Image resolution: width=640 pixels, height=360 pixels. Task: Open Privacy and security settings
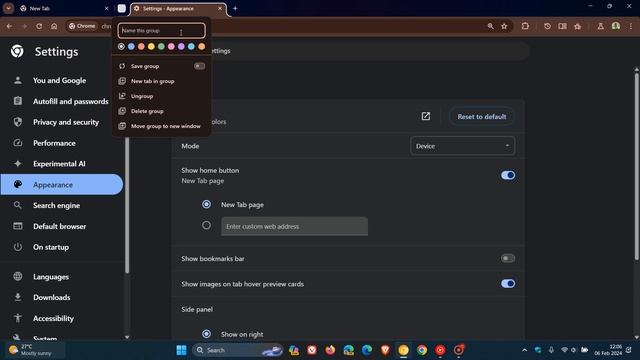(61, 122)
